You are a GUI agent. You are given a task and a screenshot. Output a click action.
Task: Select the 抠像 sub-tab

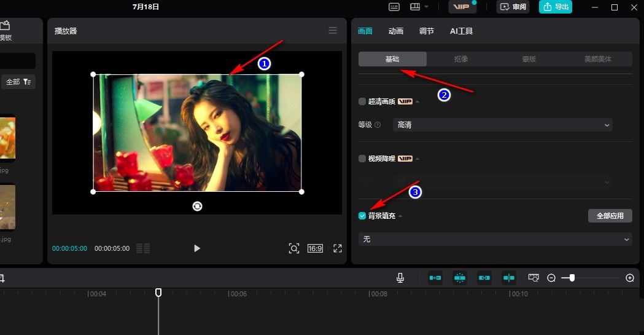(x=461, y=59)
